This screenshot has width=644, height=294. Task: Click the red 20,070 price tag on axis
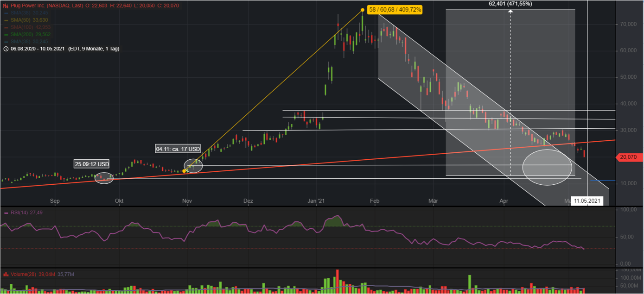[x=630, y=157]
